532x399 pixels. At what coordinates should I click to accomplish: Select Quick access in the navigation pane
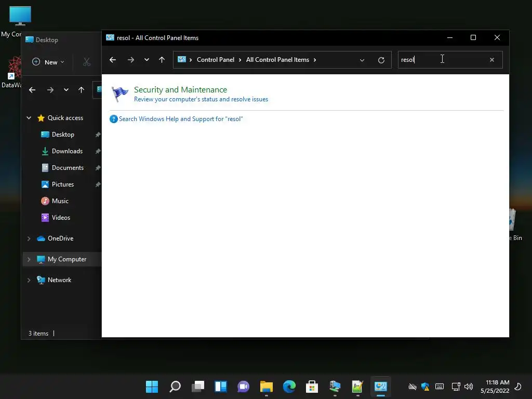point(65,118)
